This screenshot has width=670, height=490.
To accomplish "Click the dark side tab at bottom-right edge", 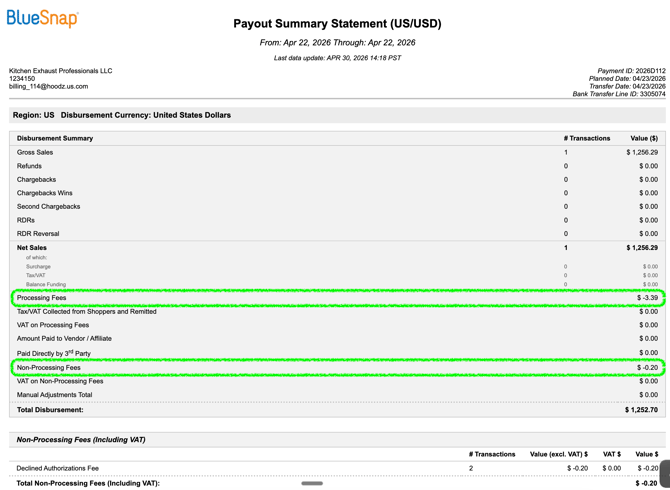I will [x=665, y=473].
